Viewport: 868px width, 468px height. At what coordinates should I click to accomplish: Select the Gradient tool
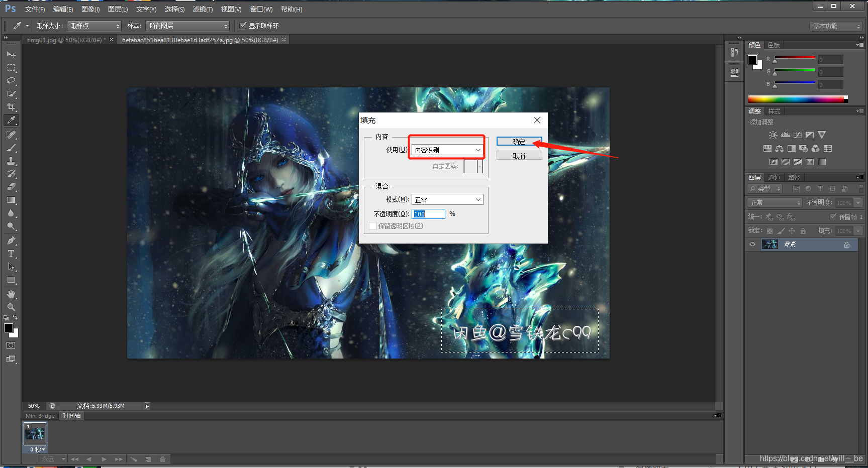pyautogui.click(x=11, y=200)
